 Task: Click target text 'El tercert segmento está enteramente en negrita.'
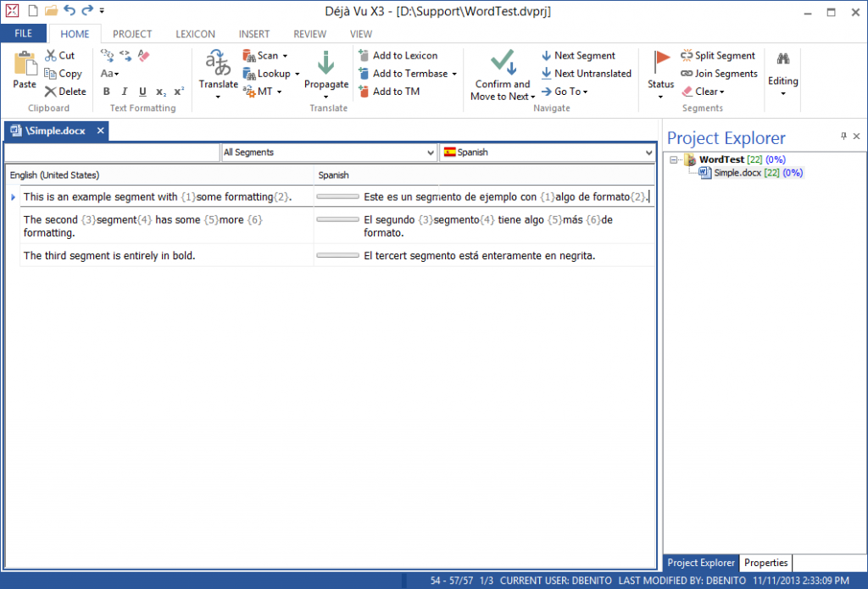tap(480, 256)
